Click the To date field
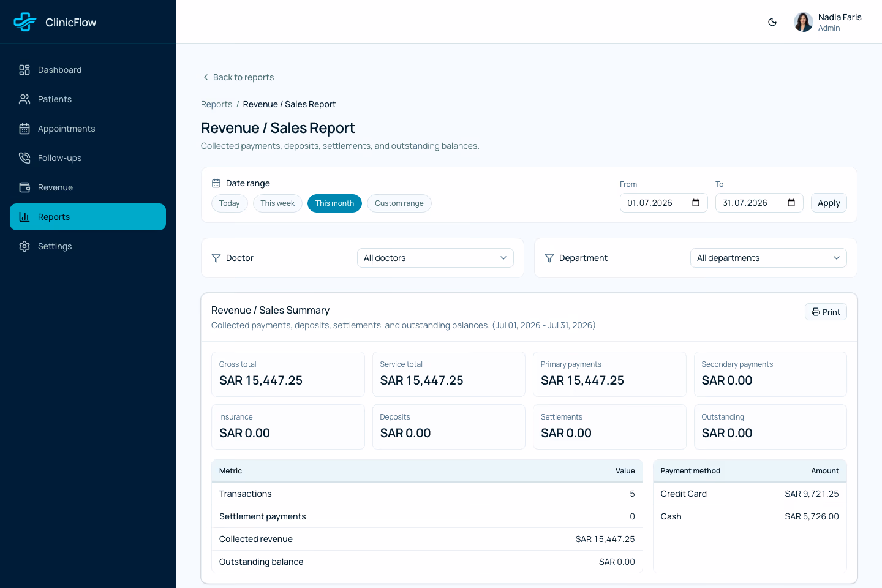Image resolution: width=882 pixels, height=588 pixels. (759, 203)
